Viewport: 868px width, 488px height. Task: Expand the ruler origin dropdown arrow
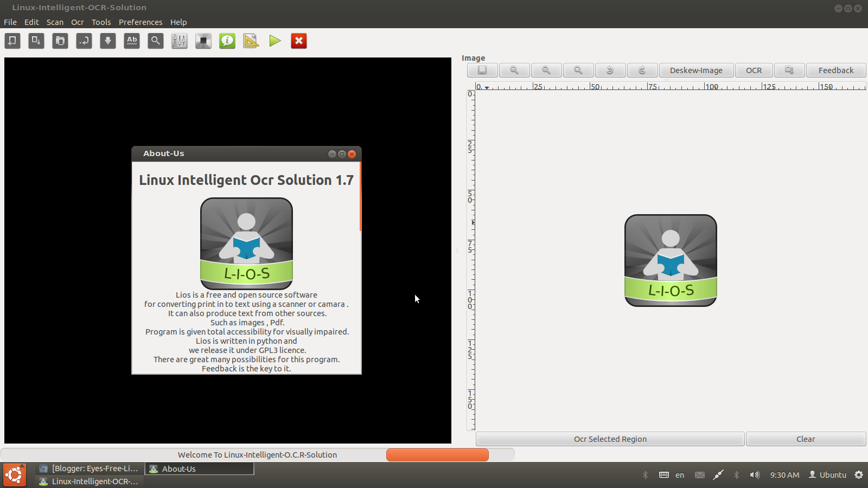pos(487,87)
